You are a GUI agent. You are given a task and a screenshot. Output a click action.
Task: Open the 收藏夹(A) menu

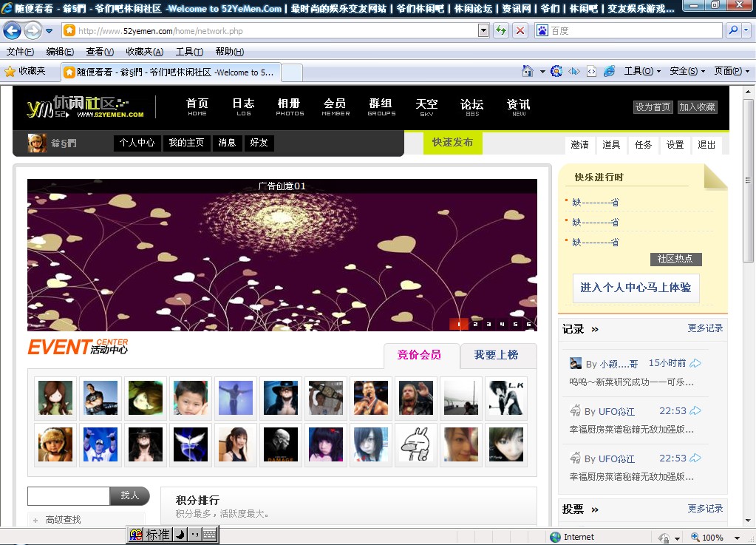144,52
